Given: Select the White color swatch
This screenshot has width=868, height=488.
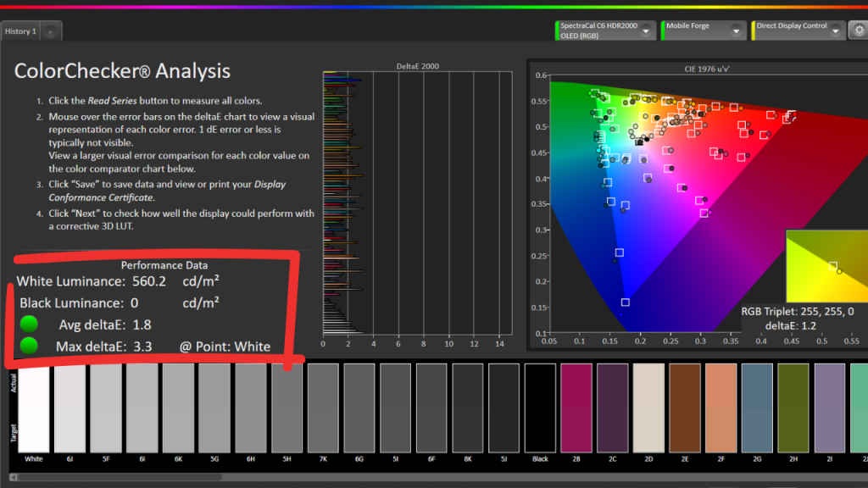Looking at the screenshot, I should [34, 408].
